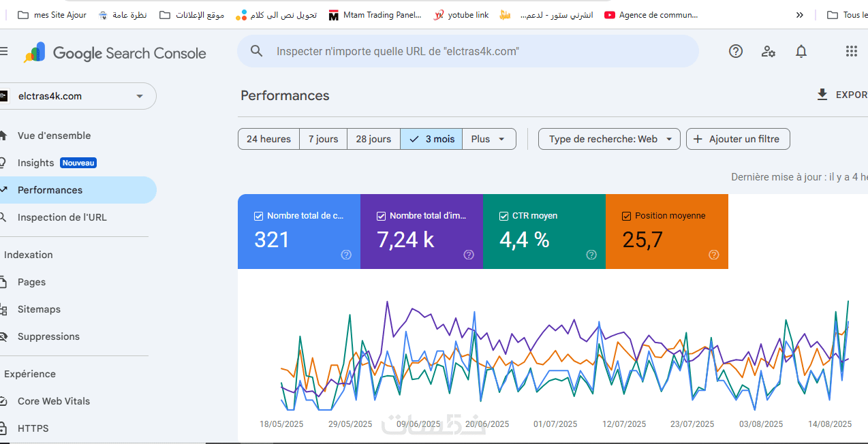Open the Google apps grid
The width and height of the screenshot is (868, 444).
coord(851,51)
